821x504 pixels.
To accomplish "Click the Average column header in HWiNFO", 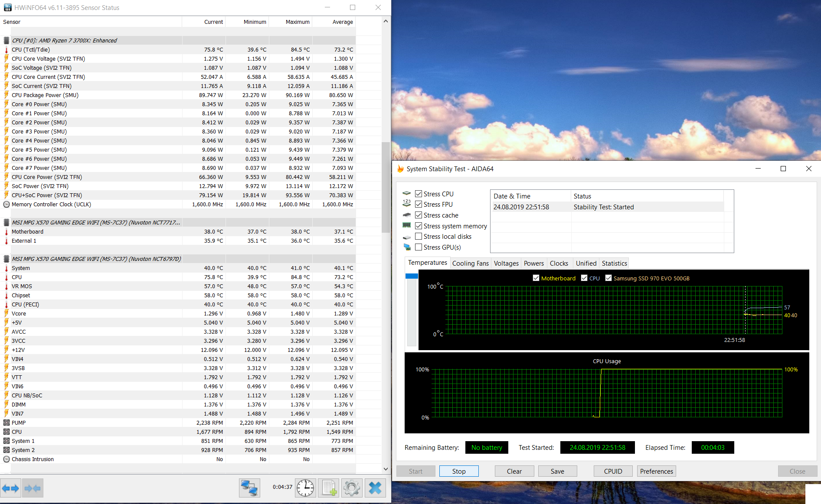I will (x=334, y=22).
